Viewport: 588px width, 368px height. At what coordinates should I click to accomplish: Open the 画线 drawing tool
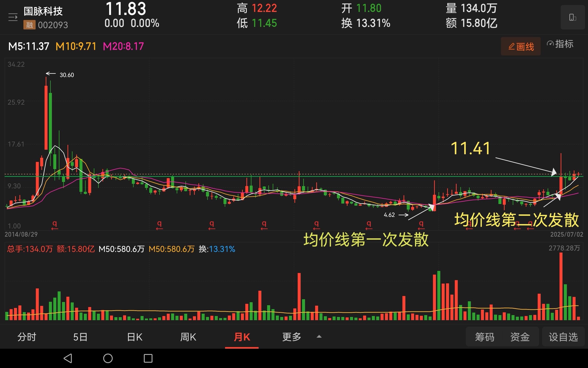pyautogui.click(x=521, y=46)
